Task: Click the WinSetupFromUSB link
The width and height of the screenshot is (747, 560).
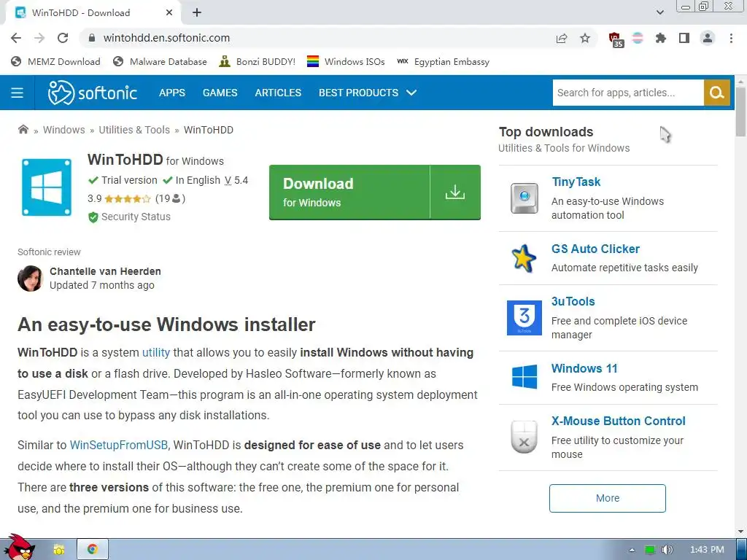Action: pyautogui.click(x=119, y=446)
